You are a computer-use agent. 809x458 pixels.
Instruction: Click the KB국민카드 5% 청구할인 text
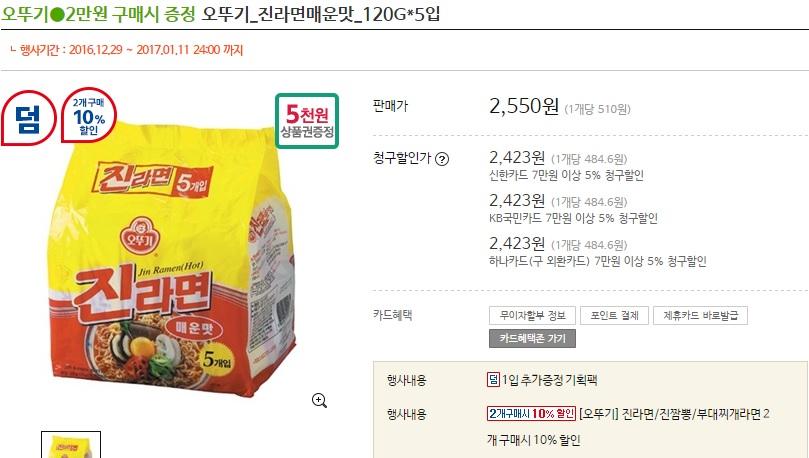tap(573, 218)
